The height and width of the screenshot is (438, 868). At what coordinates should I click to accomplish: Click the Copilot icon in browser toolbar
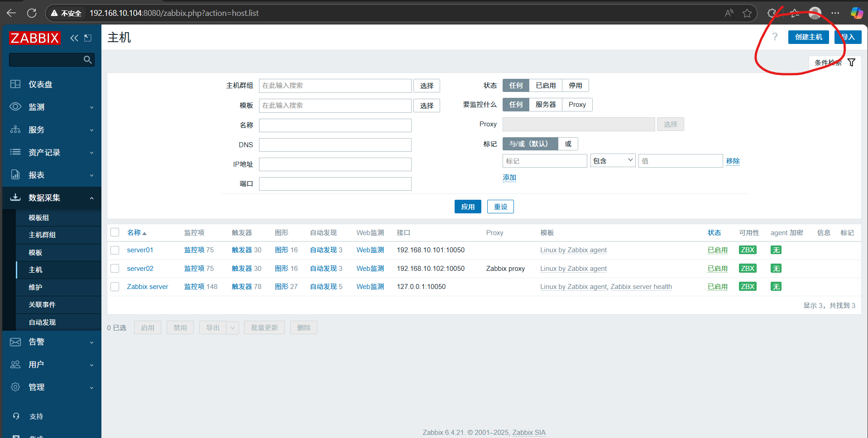tap(856, 13)
